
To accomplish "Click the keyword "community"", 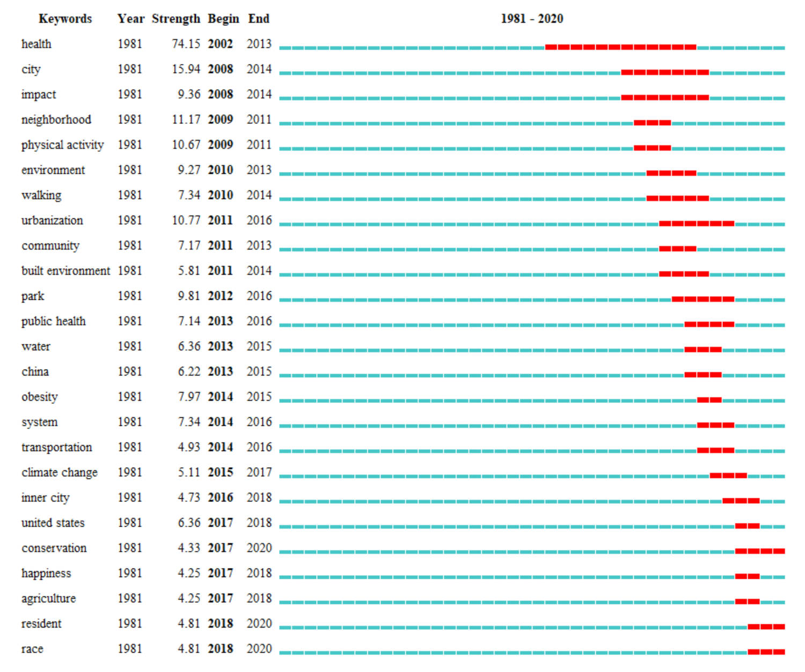I will (50, 246).
